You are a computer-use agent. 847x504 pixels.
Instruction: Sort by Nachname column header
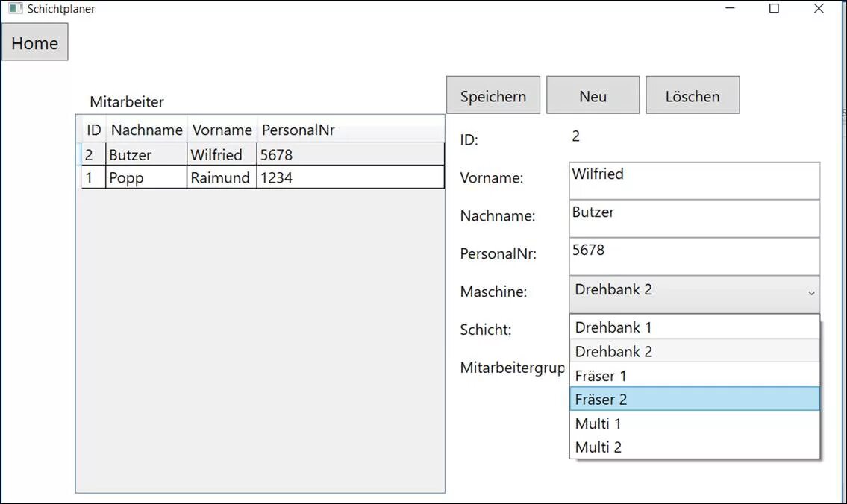[x=146, y=130]
